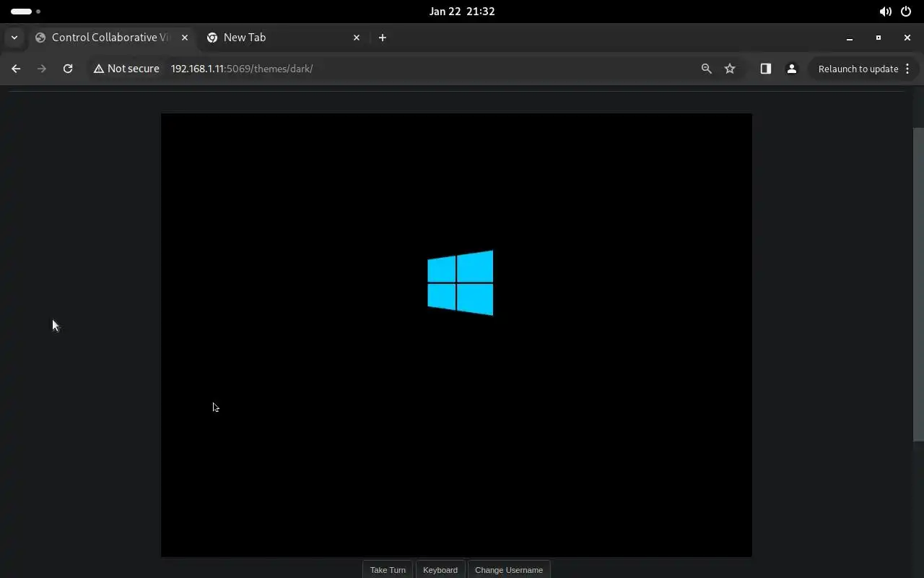Click the Not secure site warning
The image size is (924, 578).
coord(126,69)
